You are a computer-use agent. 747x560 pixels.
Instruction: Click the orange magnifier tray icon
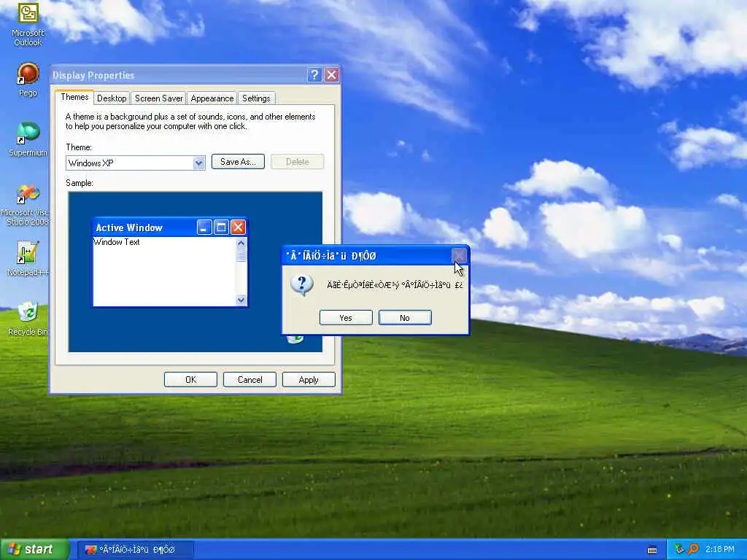pyautogui.click(x=693, y=549)
